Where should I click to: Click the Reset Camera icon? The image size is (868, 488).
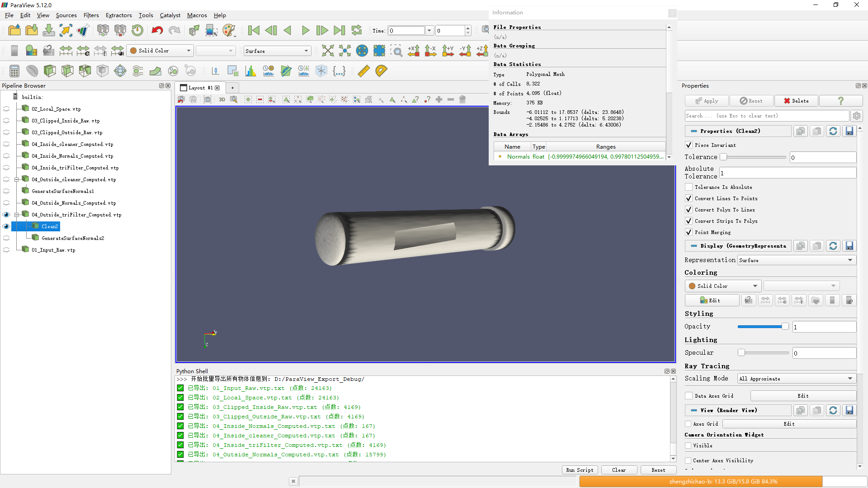328,51
